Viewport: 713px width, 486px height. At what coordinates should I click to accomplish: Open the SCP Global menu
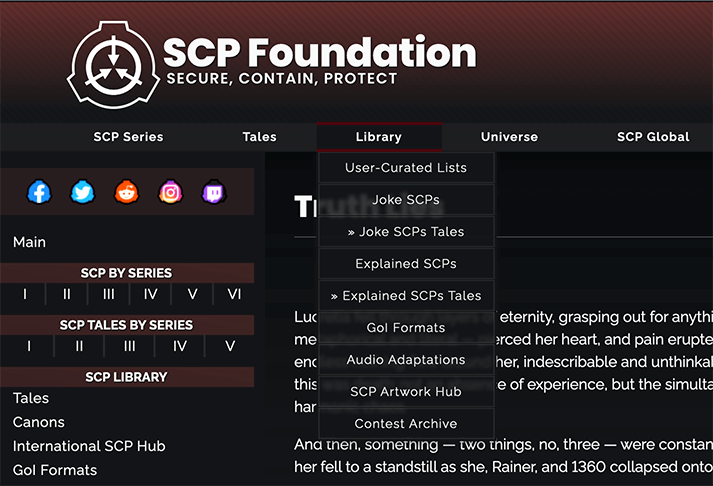[x=652, y=137]
